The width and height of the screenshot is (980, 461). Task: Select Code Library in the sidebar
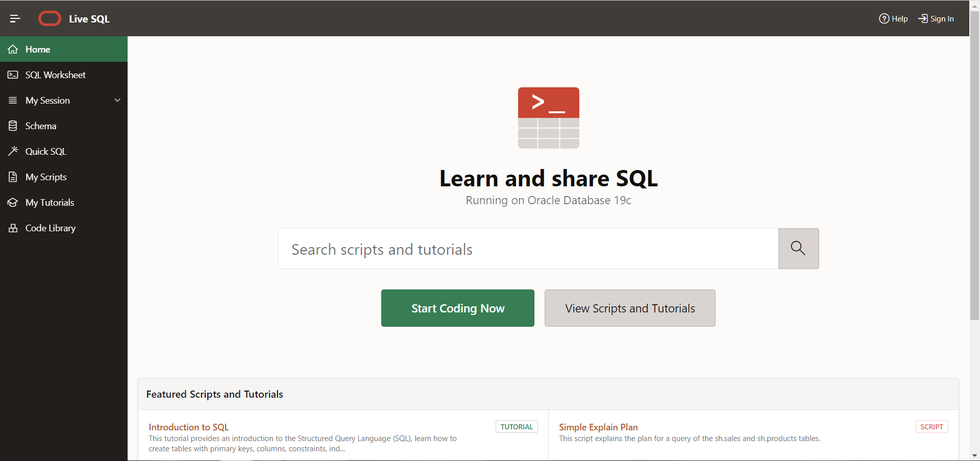[x=51, y=228]
